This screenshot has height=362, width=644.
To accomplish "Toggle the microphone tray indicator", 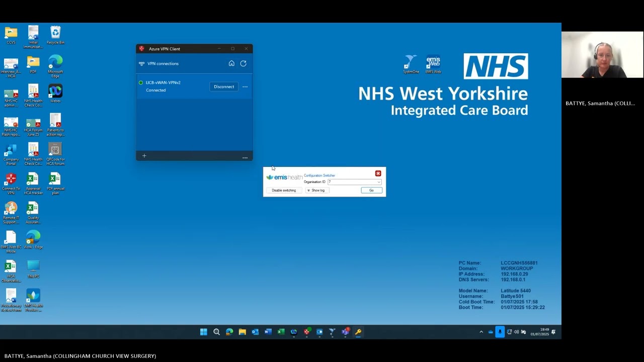I will click(500, 332).
